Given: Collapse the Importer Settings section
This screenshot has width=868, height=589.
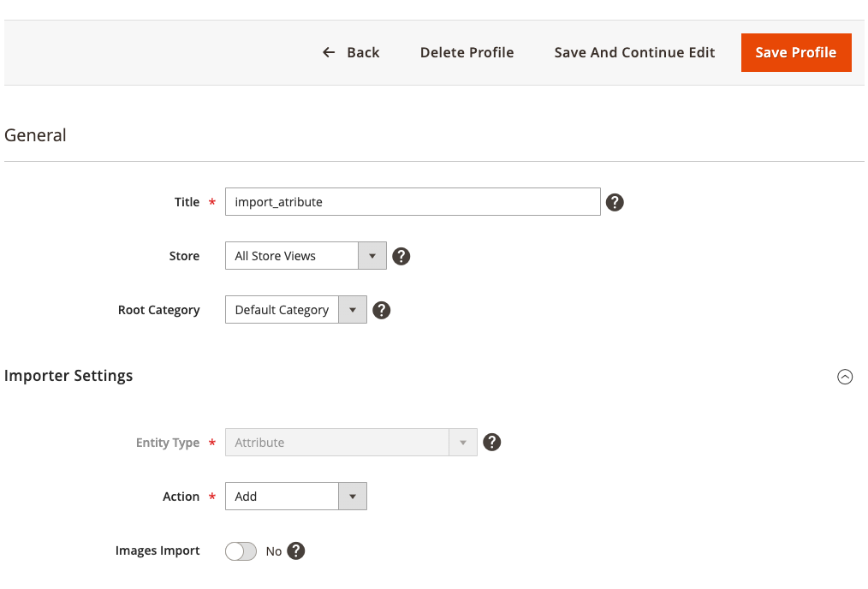Looking at the screenshot, I should click(x=845, y=377).
